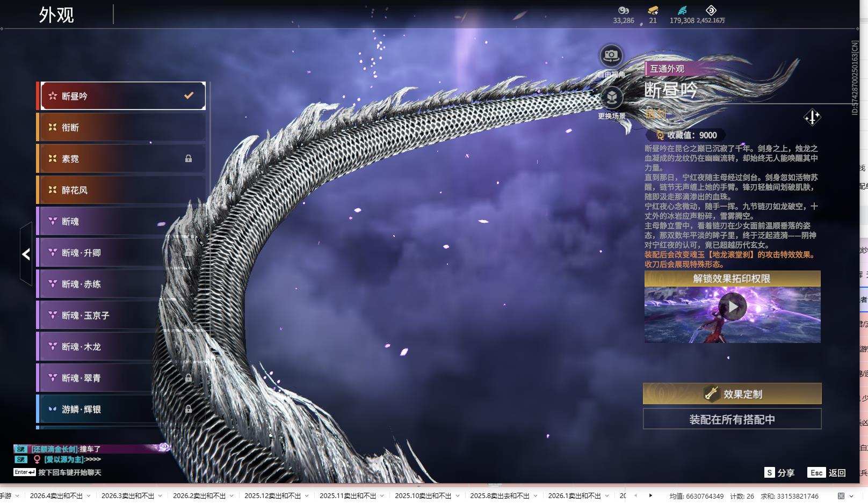Open dropdown arrow on 2026.4卖出和不出 sheet tab
The height and width of the screenshot is (504, 868).
pos(89,496)
